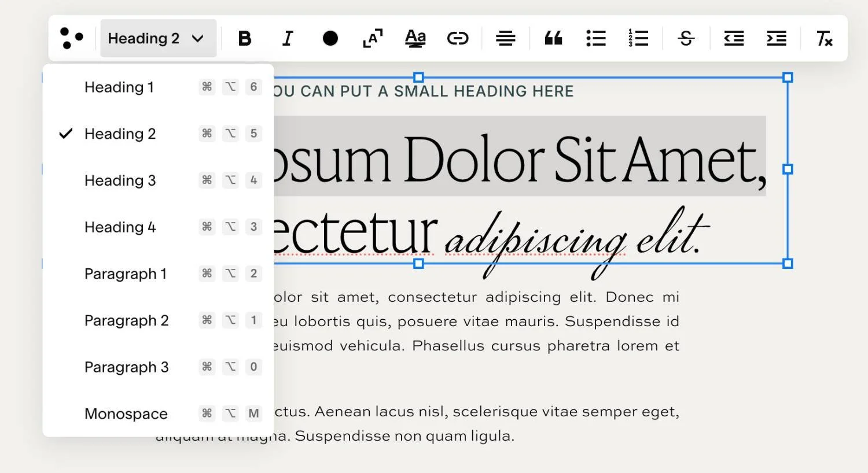Toggle strikethrough formatting

[x=686, y=39]
